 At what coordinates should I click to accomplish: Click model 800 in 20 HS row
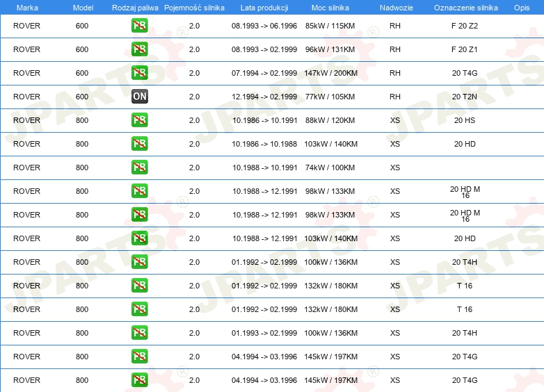[x=82, y=120]
